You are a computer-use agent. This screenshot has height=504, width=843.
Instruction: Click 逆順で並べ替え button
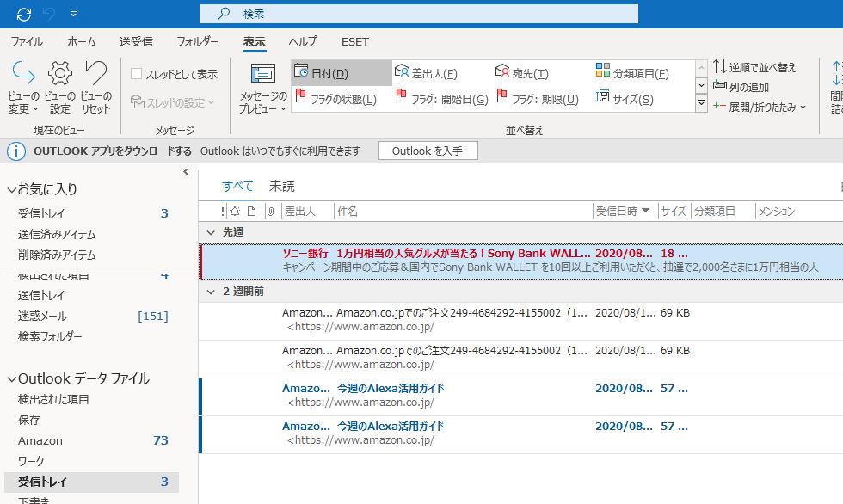click(754, 67)
